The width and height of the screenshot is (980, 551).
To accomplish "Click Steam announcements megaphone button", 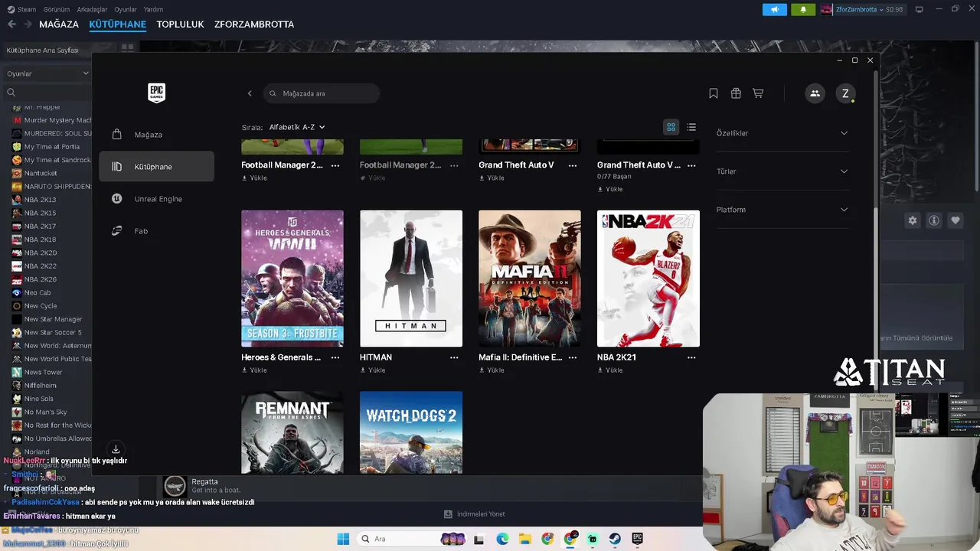I will (775, 9).
